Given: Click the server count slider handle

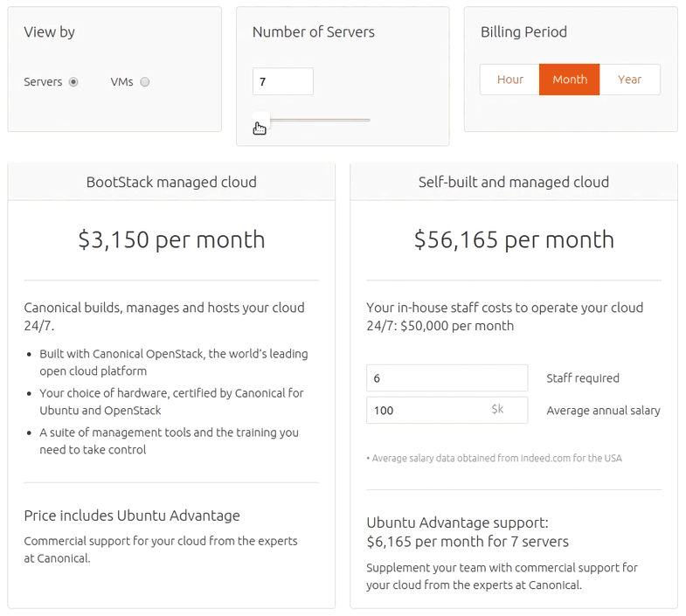Looking at the screenshot, I should coord(260,121).
